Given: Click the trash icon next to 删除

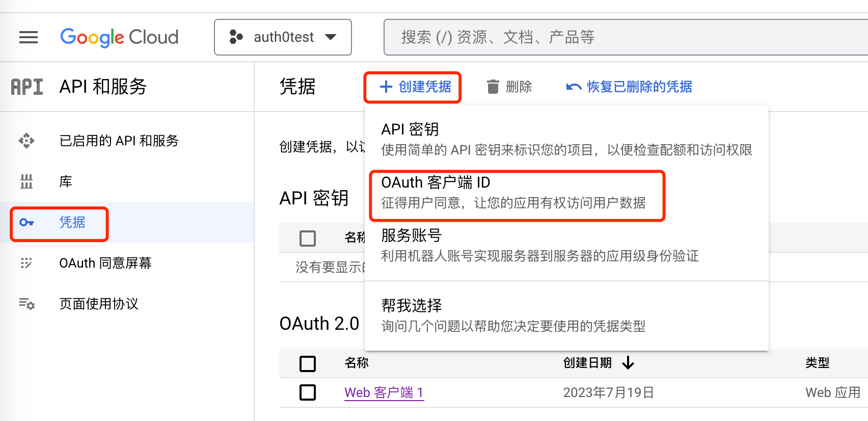Looking at the screenshot, I should pos(493,87).
